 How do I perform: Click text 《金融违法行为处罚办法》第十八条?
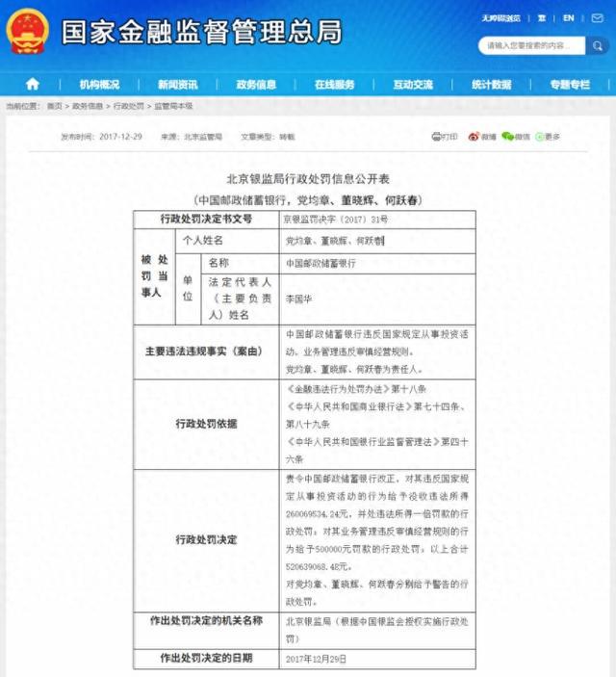click(356, 389)
